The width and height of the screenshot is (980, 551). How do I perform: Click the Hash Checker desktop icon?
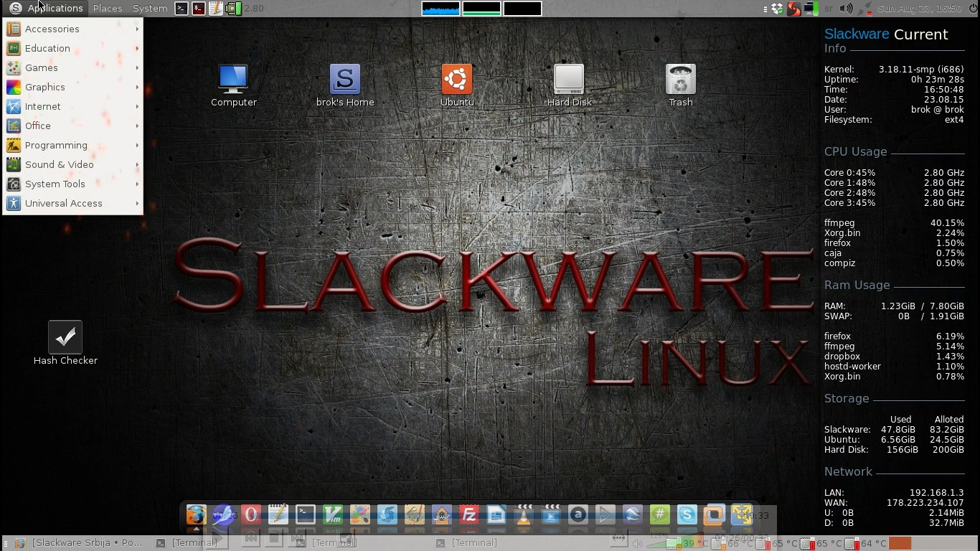(65, 338)
